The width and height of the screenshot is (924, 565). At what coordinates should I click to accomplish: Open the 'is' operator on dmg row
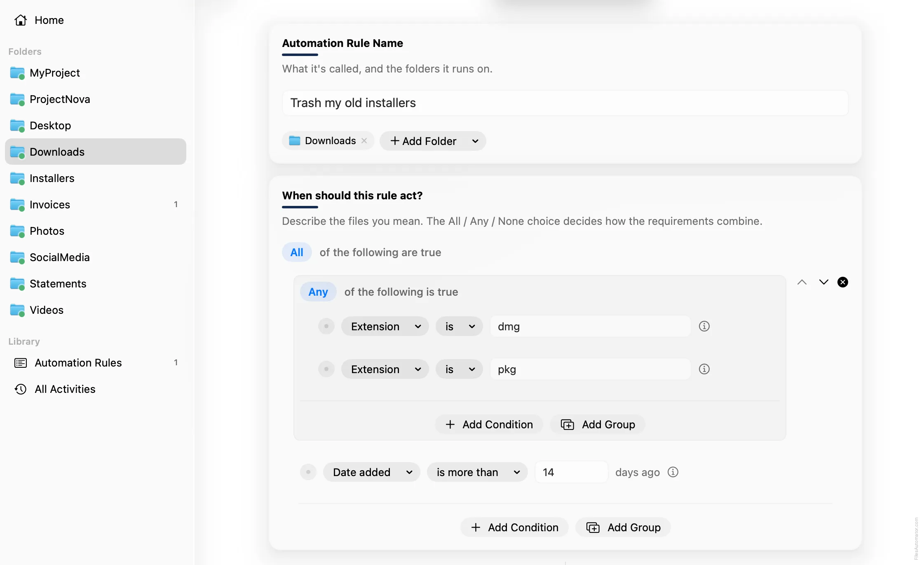(x=459, y=327)
